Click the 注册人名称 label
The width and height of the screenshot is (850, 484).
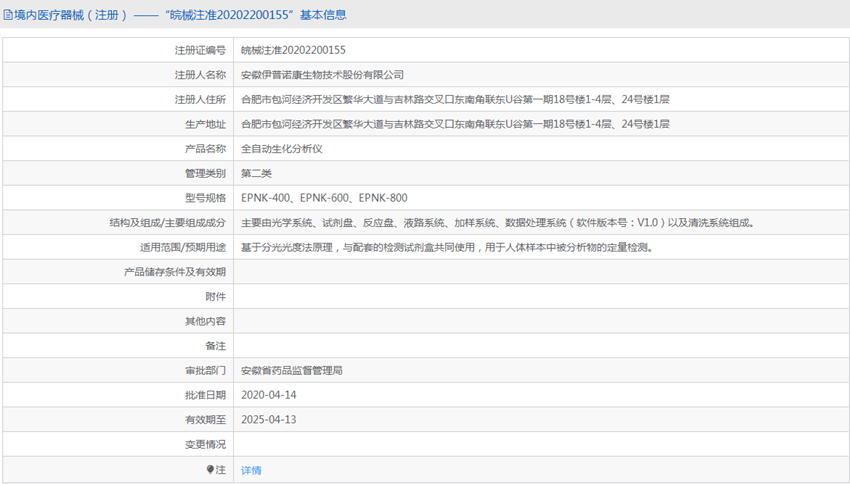[200, 75]
